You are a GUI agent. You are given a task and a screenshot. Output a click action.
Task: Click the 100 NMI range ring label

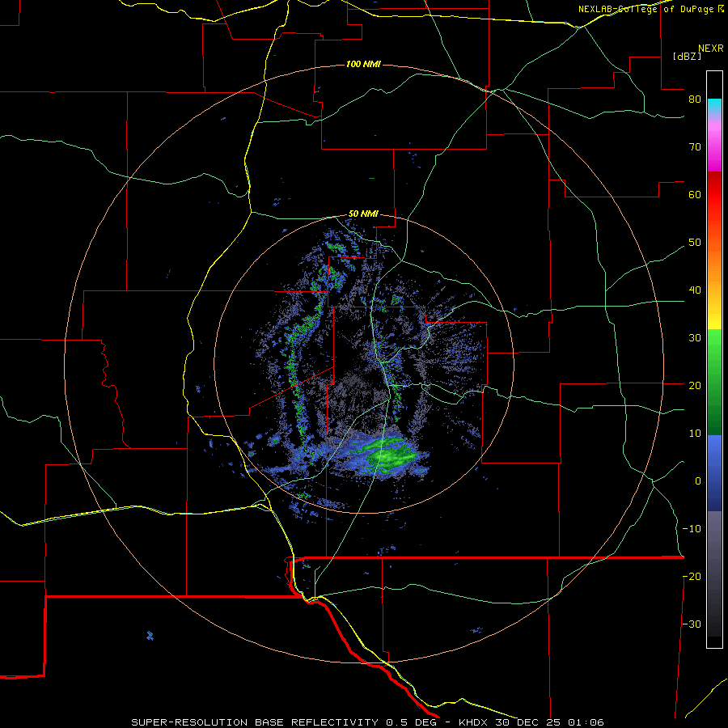[x=363, y=64]
